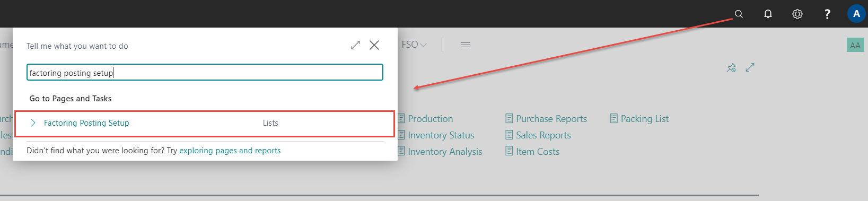Viewport: 868px width, 201px height.
Task: Click the pin icon beside the expand arrows
Action: pyautogui.click(x=731, y=67)
